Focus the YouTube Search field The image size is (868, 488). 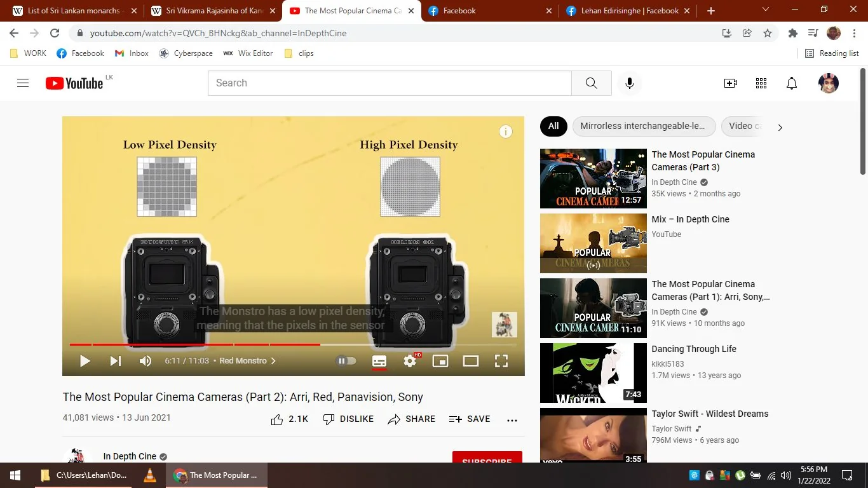[x=390, y=83]
